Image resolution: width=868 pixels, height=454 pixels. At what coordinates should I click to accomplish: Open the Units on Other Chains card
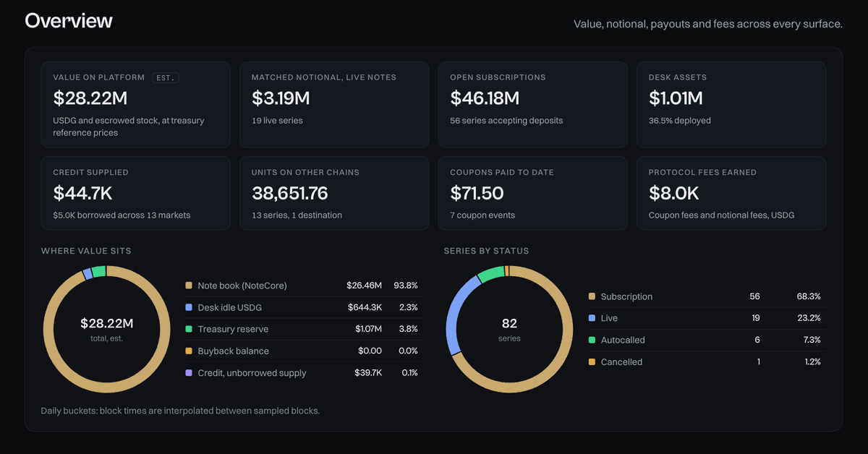point(334,193)
